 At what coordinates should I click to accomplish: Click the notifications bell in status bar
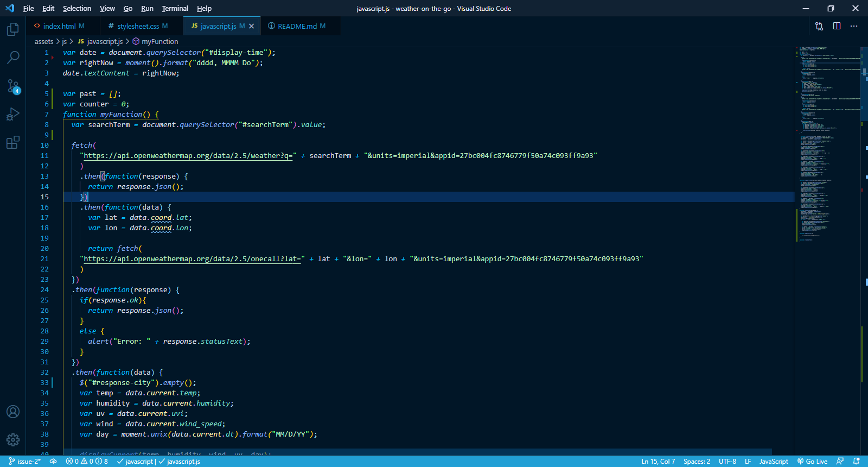point(857,462)
